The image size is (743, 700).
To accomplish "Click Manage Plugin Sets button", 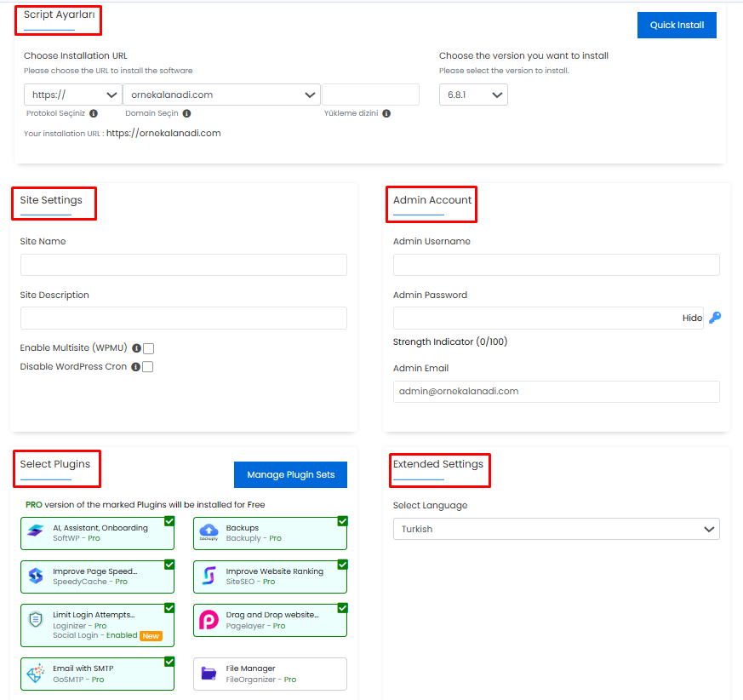I will 290,474.
